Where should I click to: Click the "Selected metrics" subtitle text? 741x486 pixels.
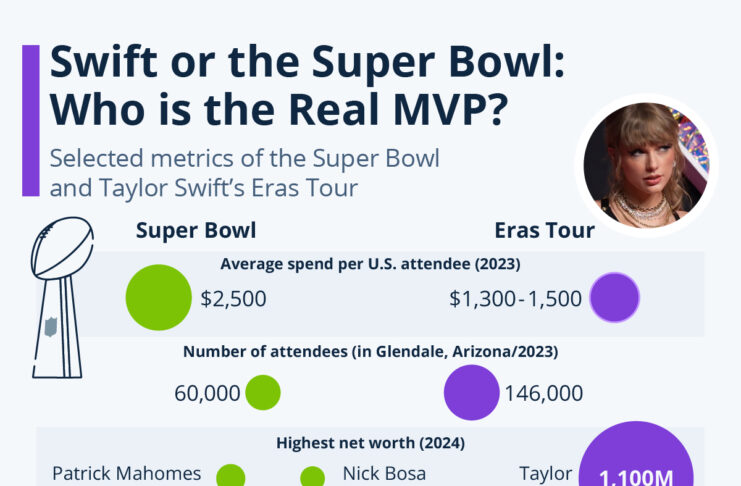[x=245, y=170]
